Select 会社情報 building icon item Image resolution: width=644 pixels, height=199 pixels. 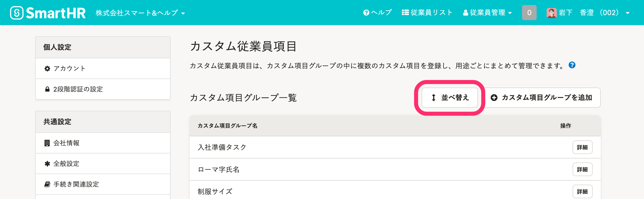pos(103,143)
